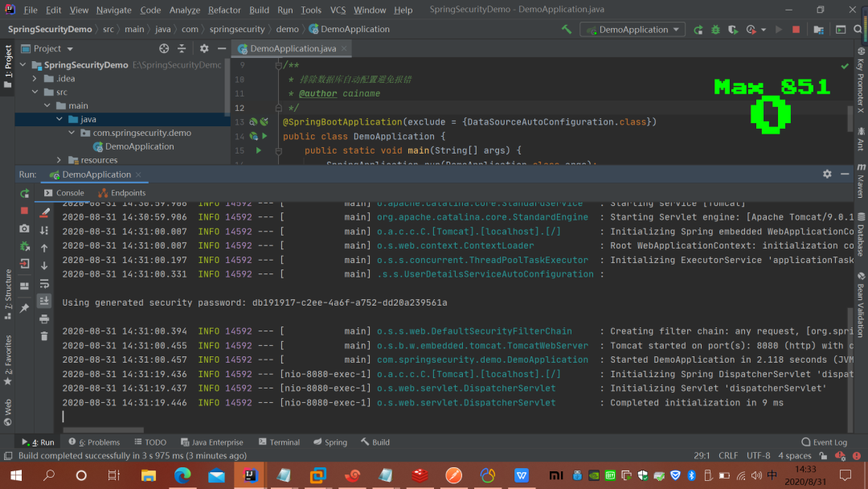868x489 pixels.
Task: Select the Console tab in Run panel
Action: point(63,193)
